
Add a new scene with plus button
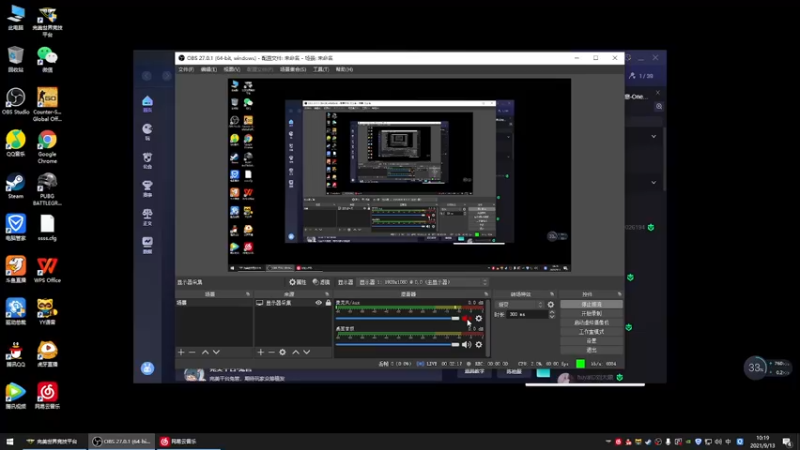[181, 352]
